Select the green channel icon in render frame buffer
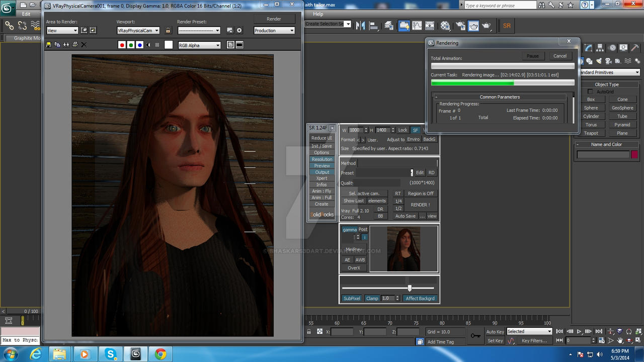Screen dimensions: 644x362 tap(131, 45)
